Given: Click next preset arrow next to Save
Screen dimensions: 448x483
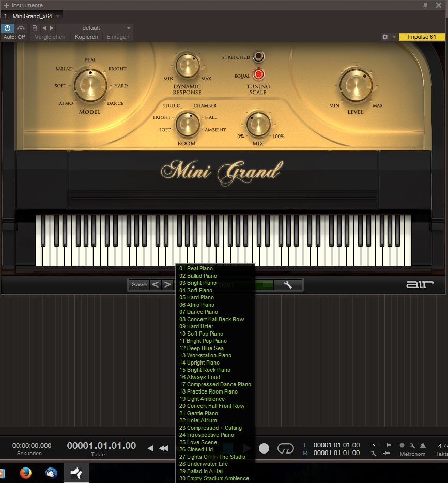Looking at the screenshot, I should click(x=167, y=284).
